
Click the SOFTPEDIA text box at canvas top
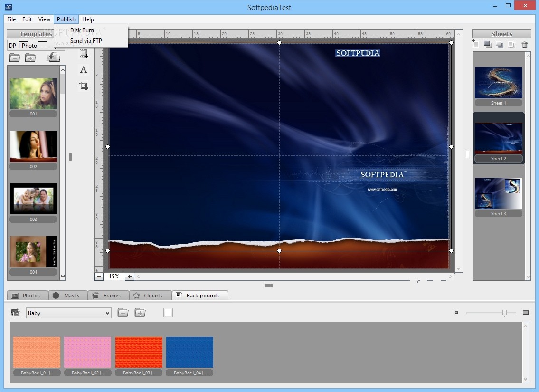pyautogui.click(x=358, y=53)
